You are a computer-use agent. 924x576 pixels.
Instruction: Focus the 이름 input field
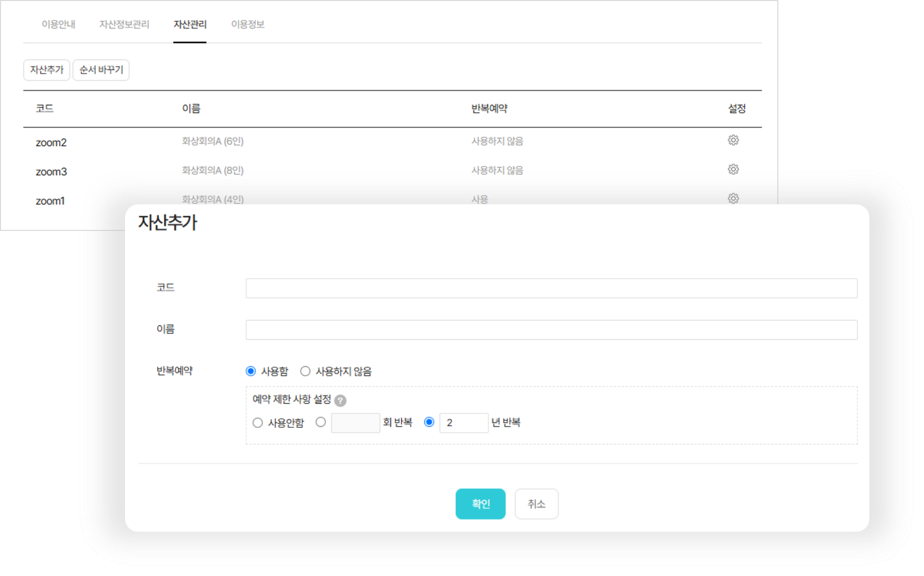(x=551, y=330)
